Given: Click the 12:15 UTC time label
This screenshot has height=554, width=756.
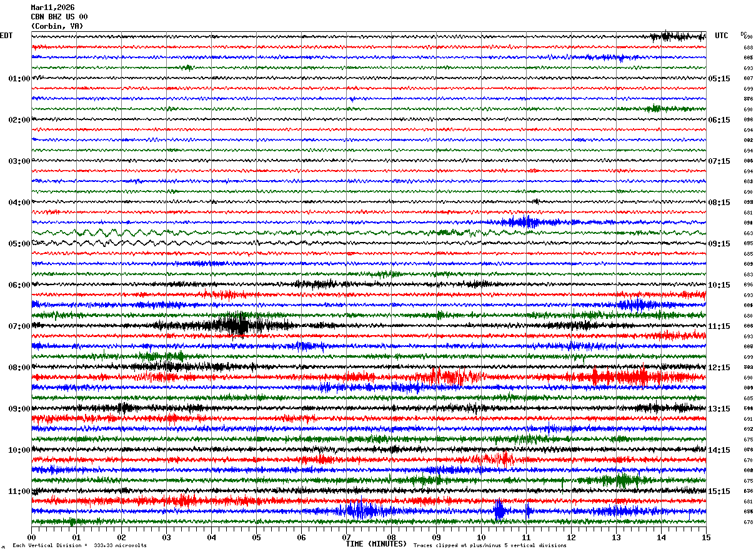Looking at the screenshot, I should pyautogui.click(x=719, y=368).
